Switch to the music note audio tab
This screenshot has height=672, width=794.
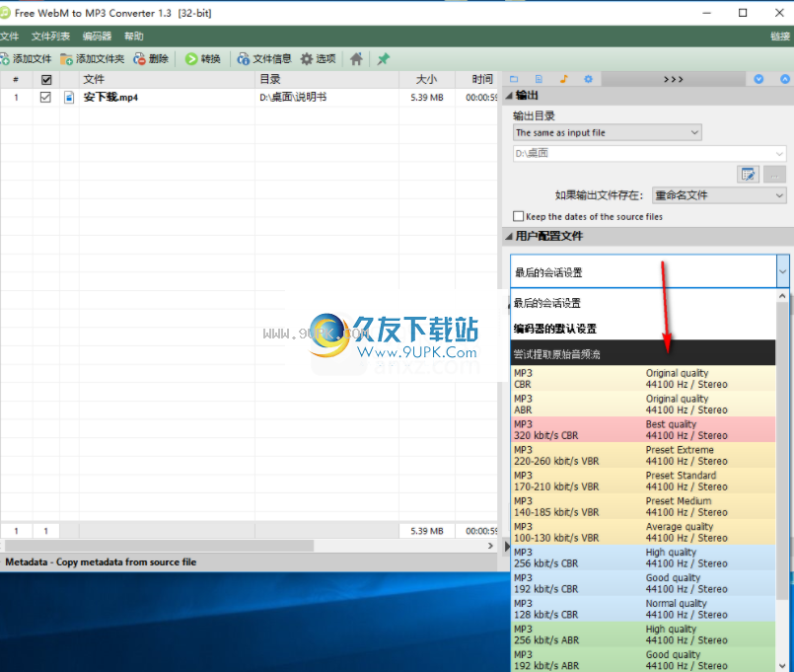[x=563, y=79]
